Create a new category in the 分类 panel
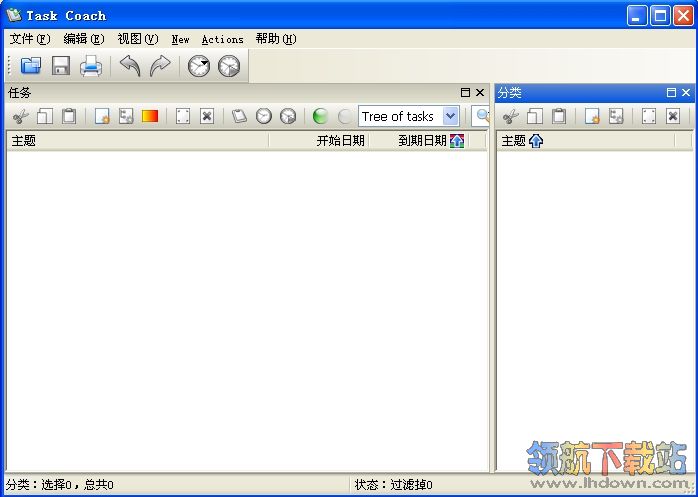Screen dimensions: 698x497 point(592,117)
